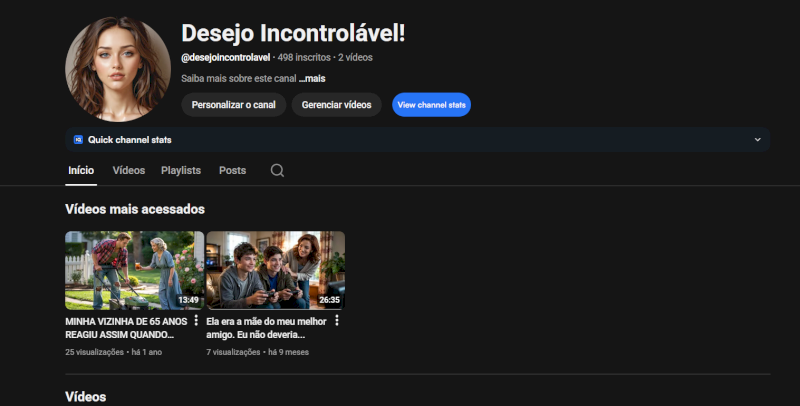Click Saiba mais sobre este canal text
Image resolution: width=800 pixels, height=406 pixels.
point(238,79)
